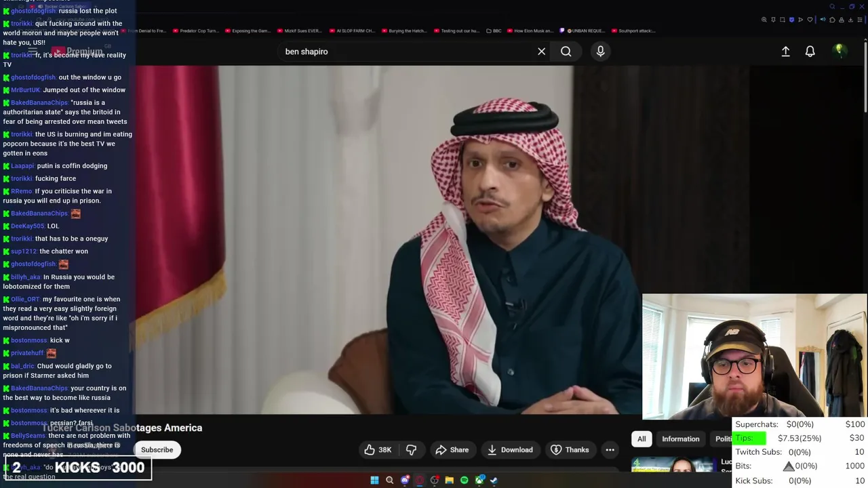Open Spotify from the taskbar
The image size is (868, 488).
pos(465,480)
